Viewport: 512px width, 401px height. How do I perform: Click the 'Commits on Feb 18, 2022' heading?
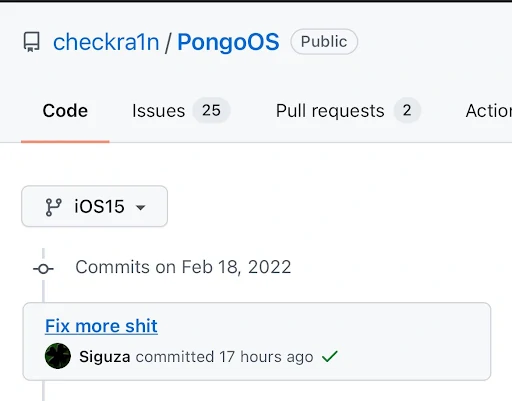[x=183, y=267]
